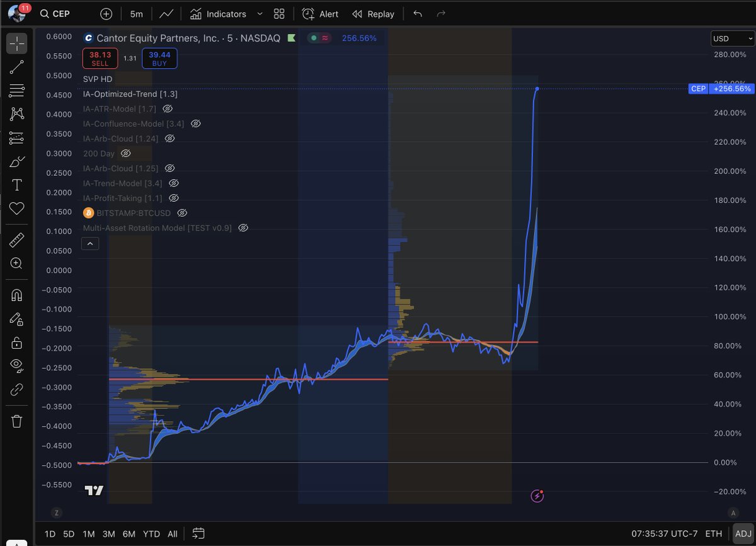Change the line chart style
The height and width of the screenshot is (546, 756).
pos(167,14)
